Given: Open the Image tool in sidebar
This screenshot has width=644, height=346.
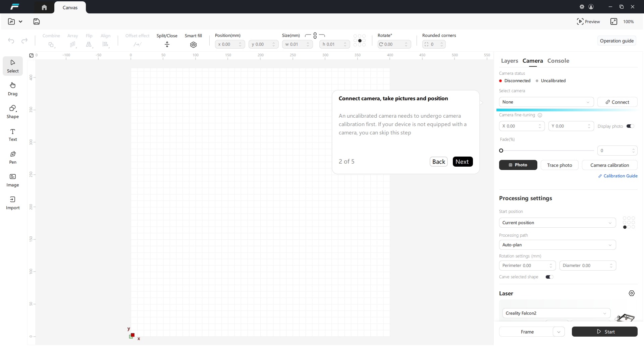Looking at the screenshot, I should click(x=13, y=180).
